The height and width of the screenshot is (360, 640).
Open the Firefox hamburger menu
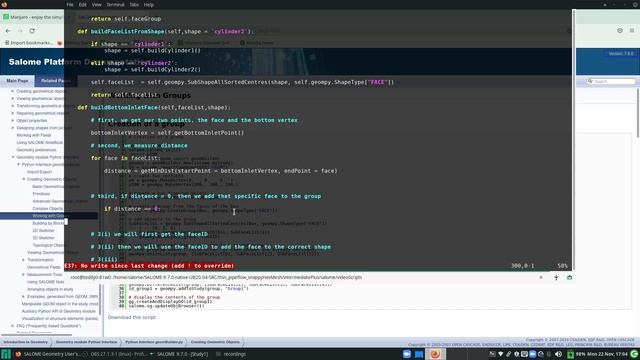pyautogui.click(x=631, y=31)
